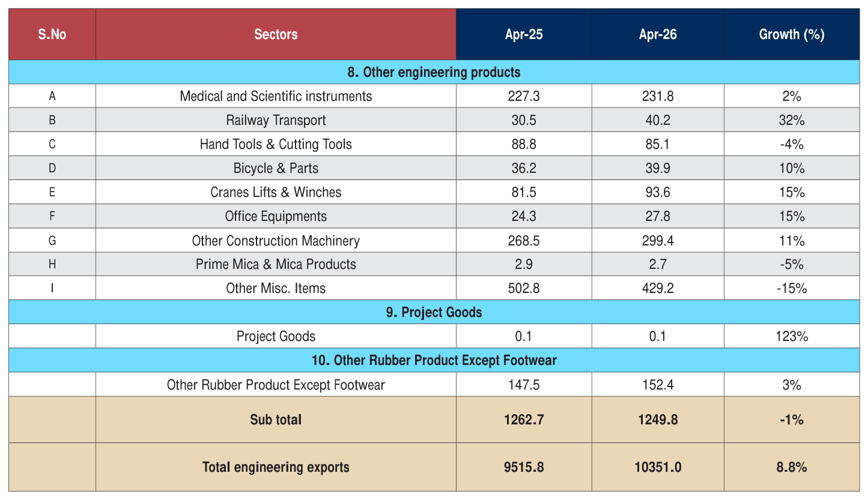Select the Project Goods growth value 123%
This screenshot has width=868, height=500.
click(x=792, y=336)
